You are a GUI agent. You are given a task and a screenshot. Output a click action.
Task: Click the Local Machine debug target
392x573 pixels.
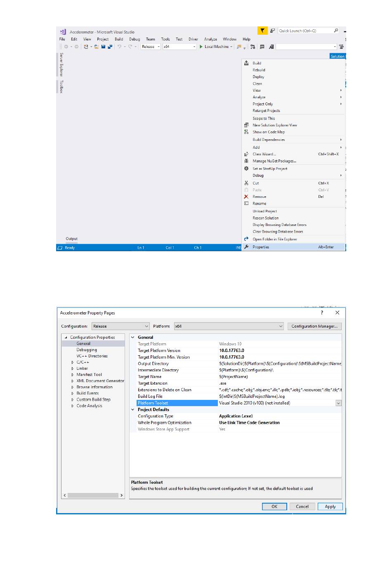point(216,47)
